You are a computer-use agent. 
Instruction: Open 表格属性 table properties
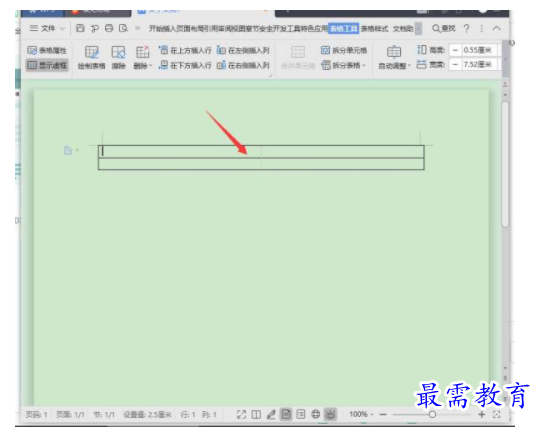click(47, 50)
